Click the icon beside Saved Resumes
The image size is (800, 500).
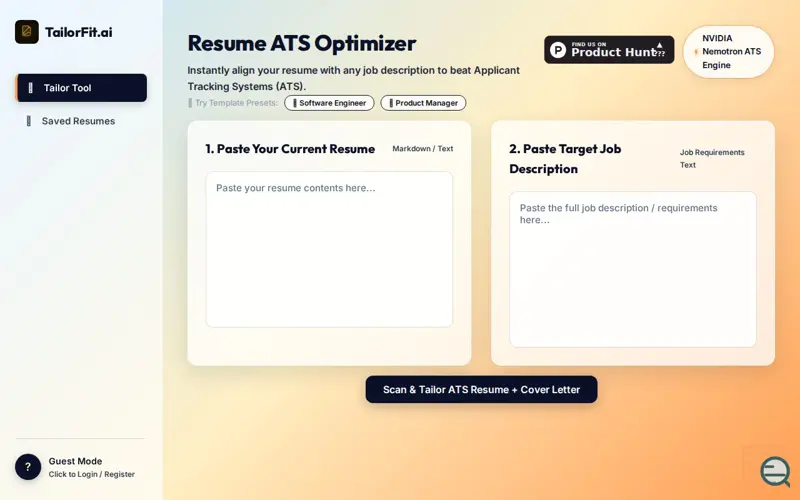coord(29,121)
